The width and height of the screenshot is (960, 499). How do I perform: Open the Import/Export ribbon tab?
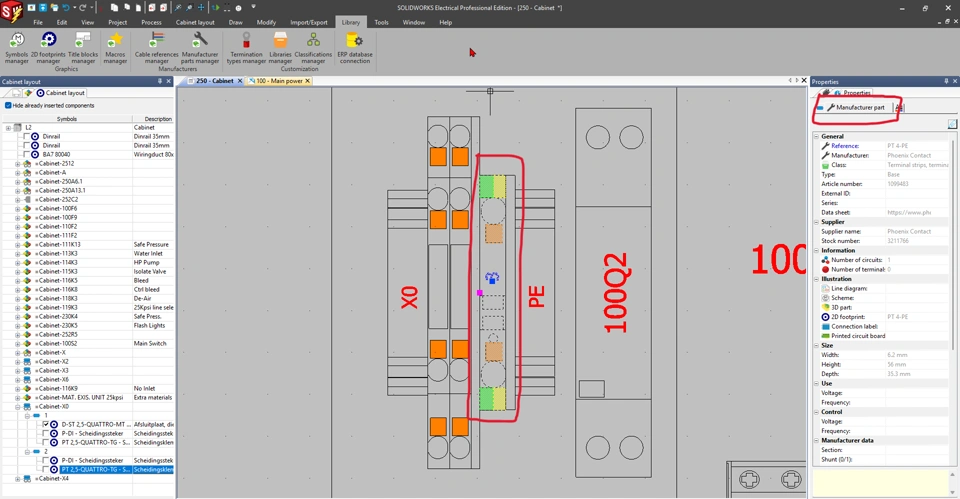(x=309, y=22)
